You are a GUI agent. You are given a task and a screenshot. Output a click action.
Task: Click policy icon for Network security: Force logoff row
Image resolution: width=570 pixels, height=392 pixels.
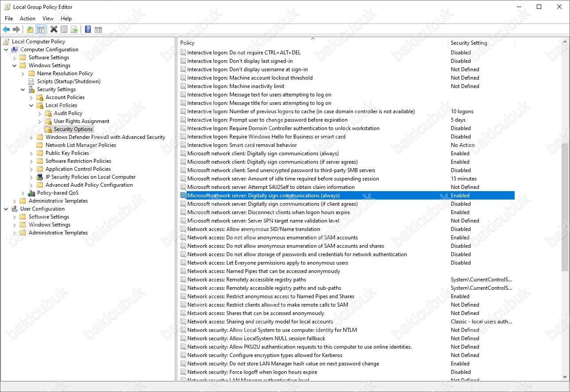183,372
